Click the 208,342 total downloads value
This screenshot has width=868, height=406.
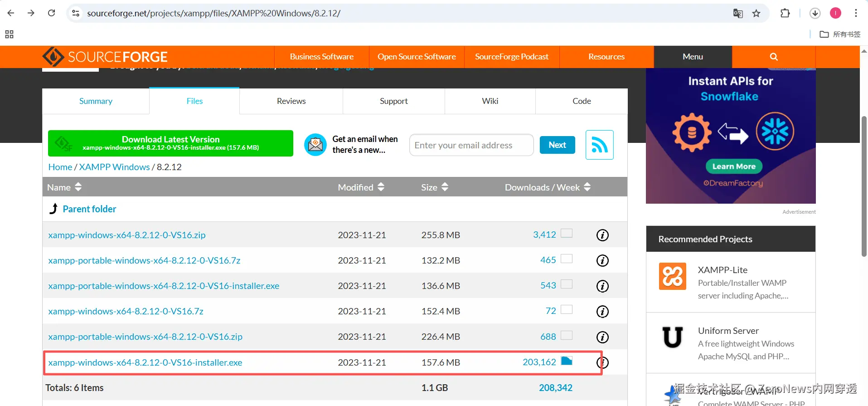pos(556,388)
